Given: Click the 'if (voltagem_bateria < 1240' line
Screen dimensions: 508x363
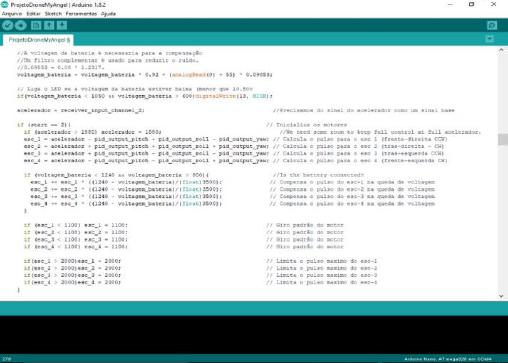Looking at the screenshot, I should [116, 175].
